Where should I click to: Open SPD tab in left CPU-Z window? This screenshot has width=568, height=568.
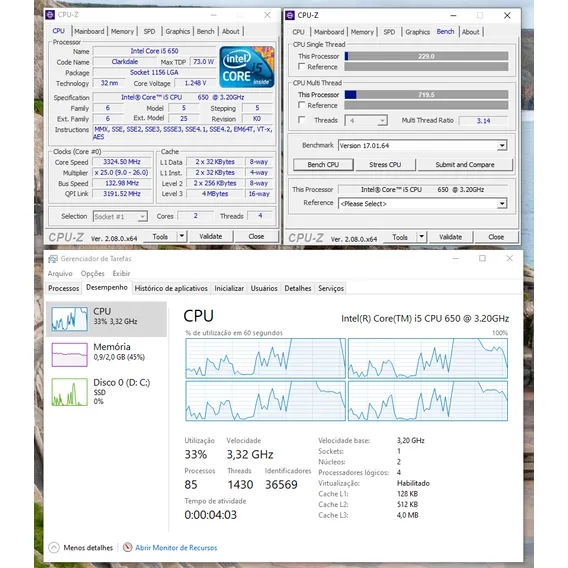(x=149, y=32)
